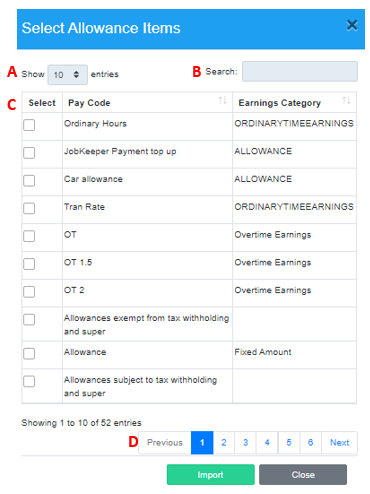Screen dimensions: 370x494
Task: Open the Show entries count dropdown
Action: click(x=68, y=75)
